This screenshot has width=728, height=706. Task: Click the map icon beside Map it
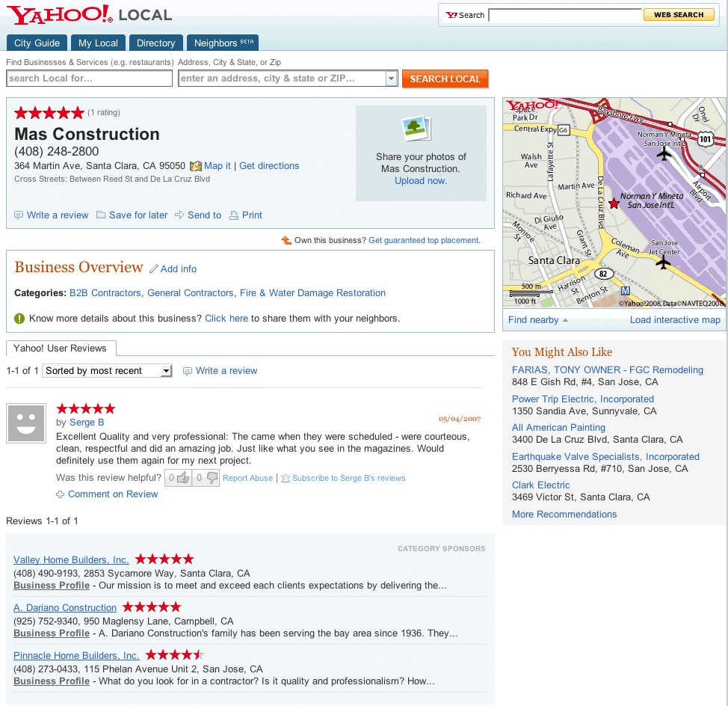[x=196, y=166]
